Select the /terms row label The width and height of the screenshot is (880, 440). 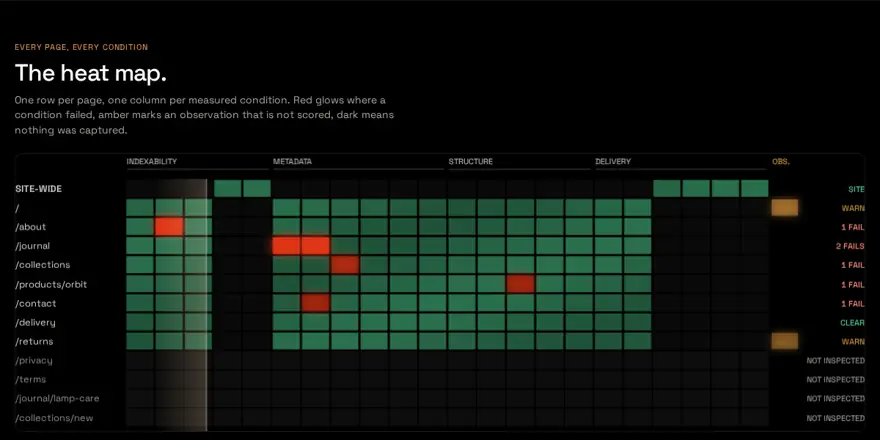click(x=31, y=380)
